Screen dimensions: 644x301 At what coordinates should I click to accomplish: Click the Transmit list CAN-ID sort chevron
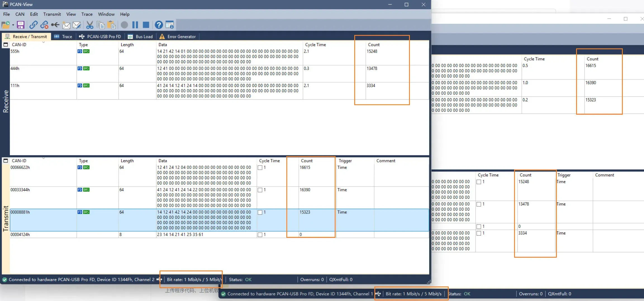(43, 158)
